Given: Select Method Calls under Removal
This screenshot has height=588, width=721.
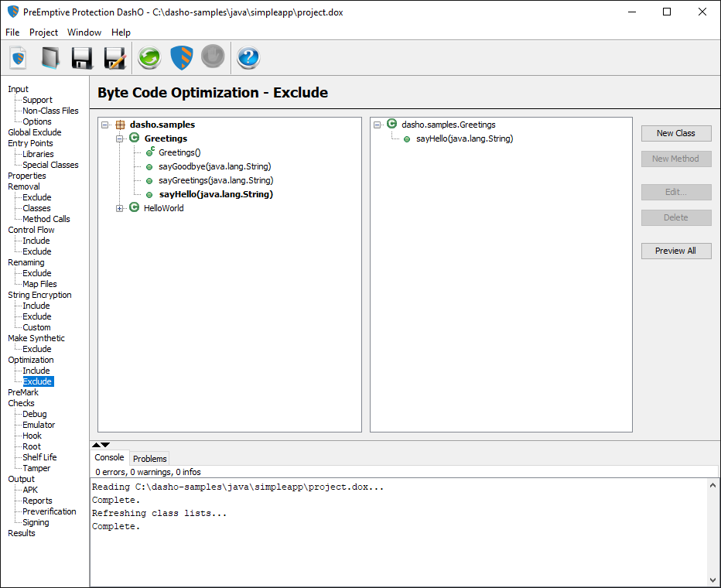Looking at the screenshot, I should [x=46, y=219].
